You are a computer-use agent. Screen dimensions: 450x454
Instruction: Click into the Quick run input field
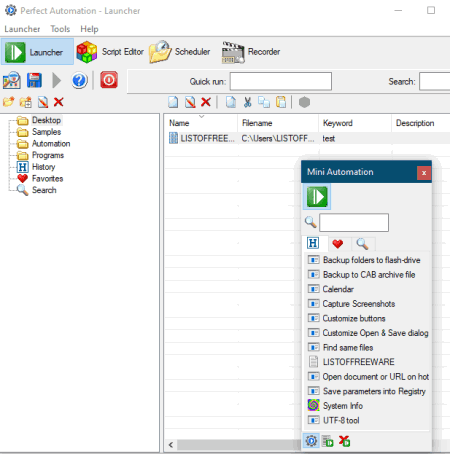pyautogui.click(x=281, y=81)
